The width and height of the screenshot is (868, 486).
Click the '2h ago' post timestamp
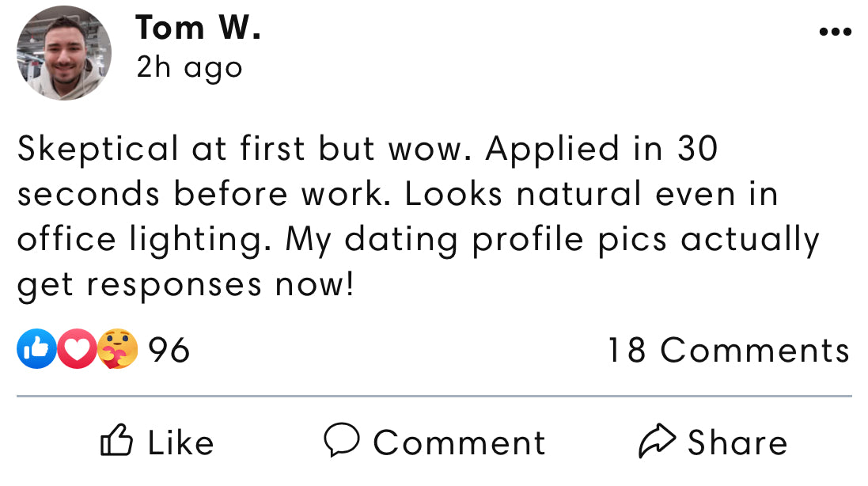(x=189, y=68)
